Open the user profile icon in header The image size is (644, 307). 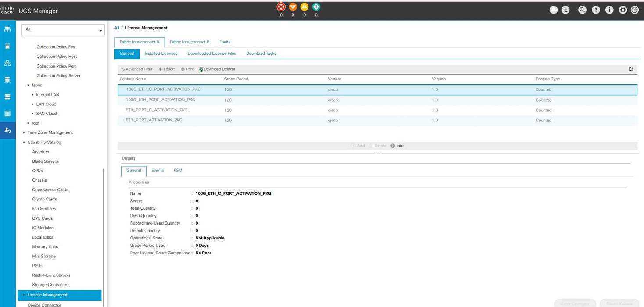pos(554,10)
